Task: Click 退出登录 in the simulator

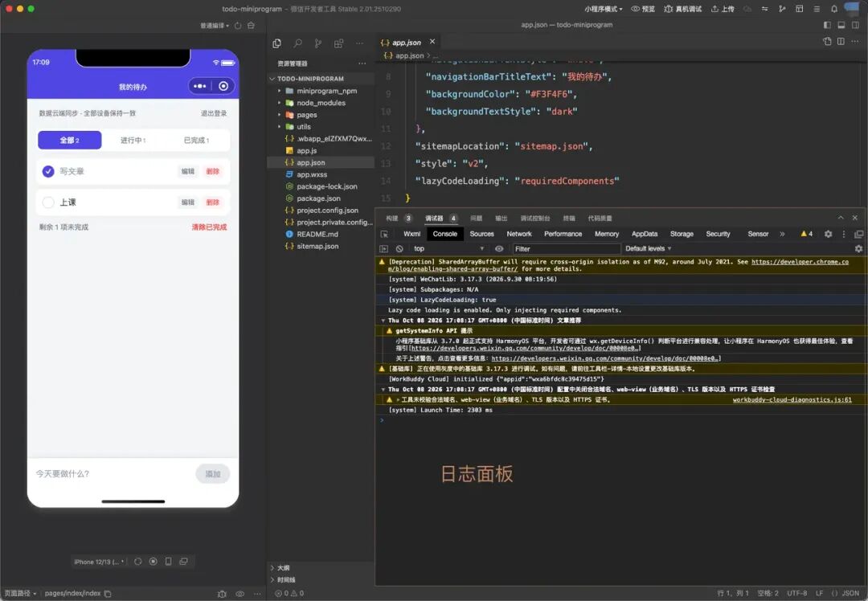Action: 214,113
